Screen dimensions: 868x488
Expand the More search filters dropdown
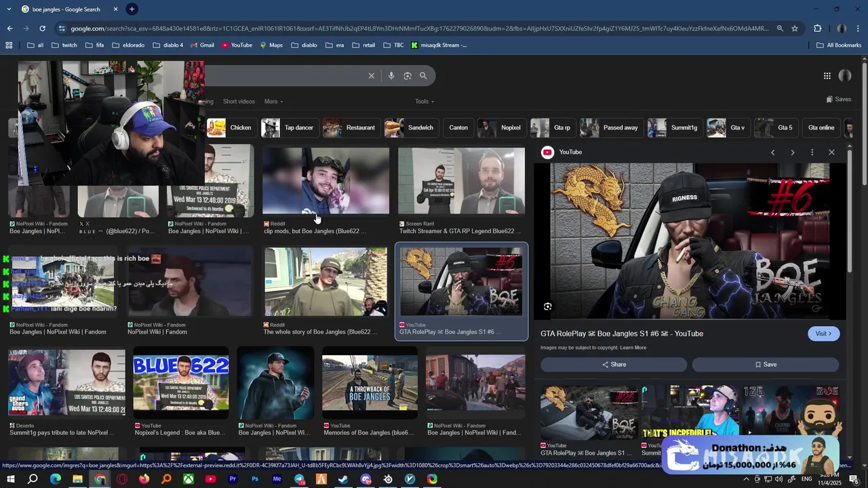click(x=273, y=102)
